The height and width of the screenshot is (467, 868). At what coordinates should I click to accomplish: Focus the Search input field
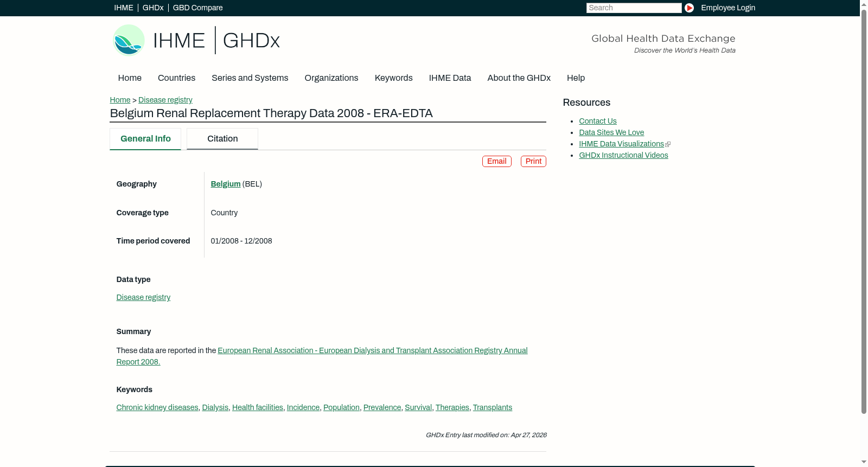click(x=634, y=8)
